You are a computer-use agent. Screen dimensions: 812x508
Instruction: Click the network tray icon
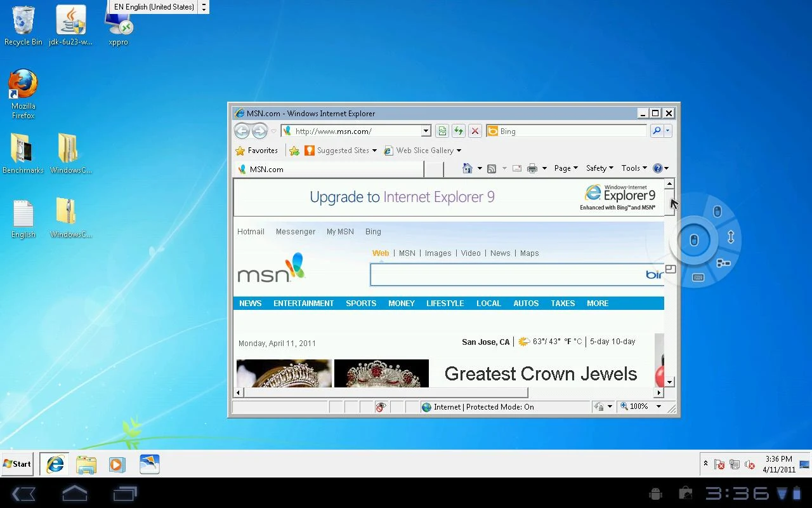tap(735, 465)
